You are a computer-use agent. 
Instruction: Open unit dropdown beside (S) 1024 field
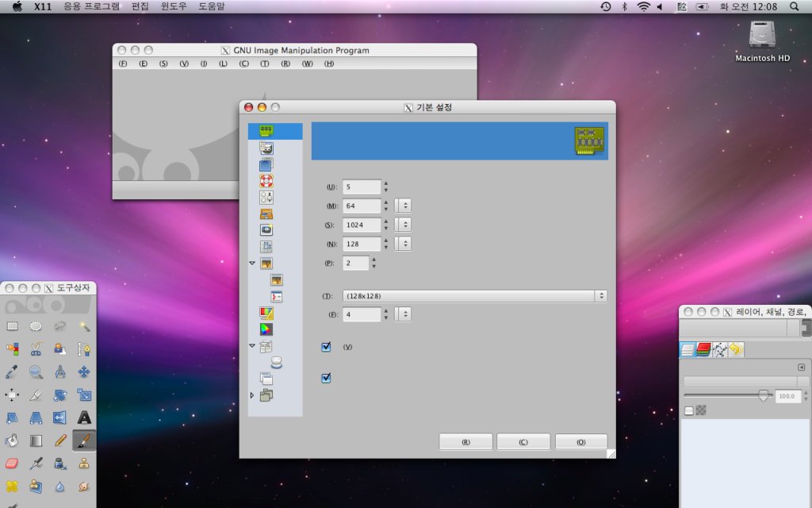404,225
